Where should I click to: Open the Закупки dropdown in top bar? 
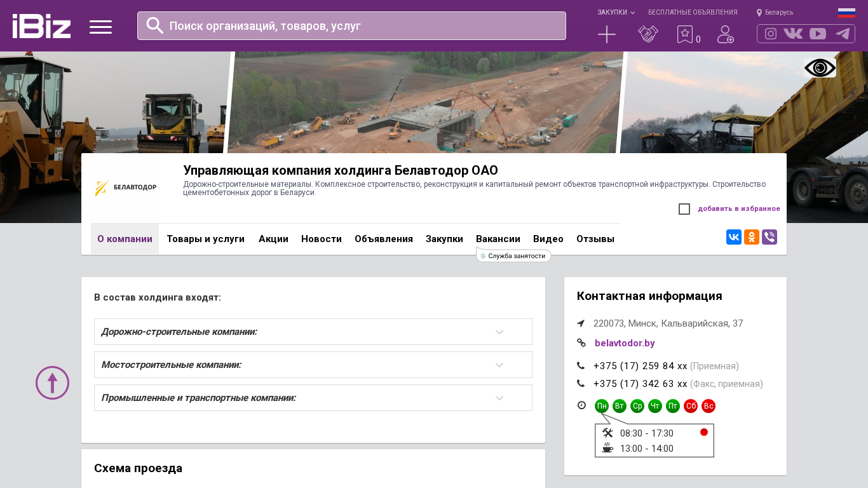pyautogui.click(x=615, y=13)
